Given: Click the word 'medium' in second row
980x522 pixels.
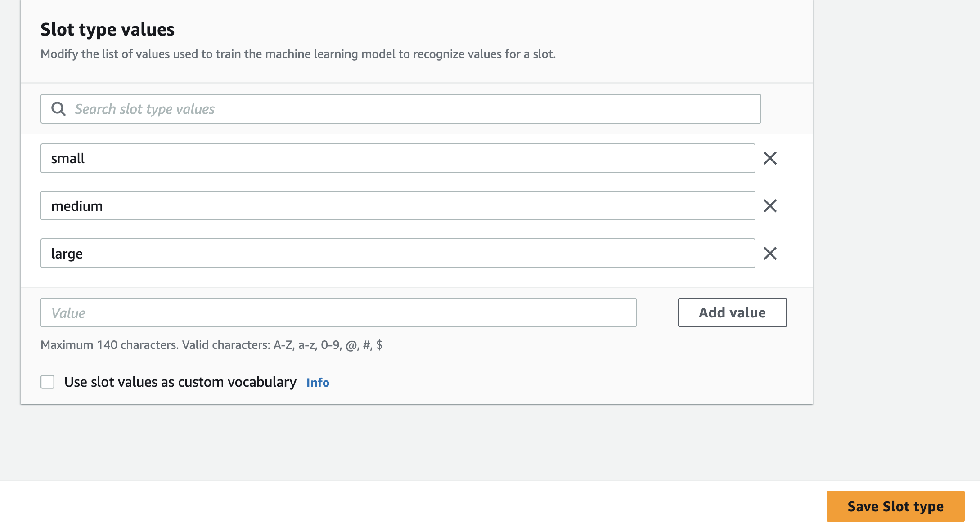Looking at the screenshot, I should (x=77, y=206).
